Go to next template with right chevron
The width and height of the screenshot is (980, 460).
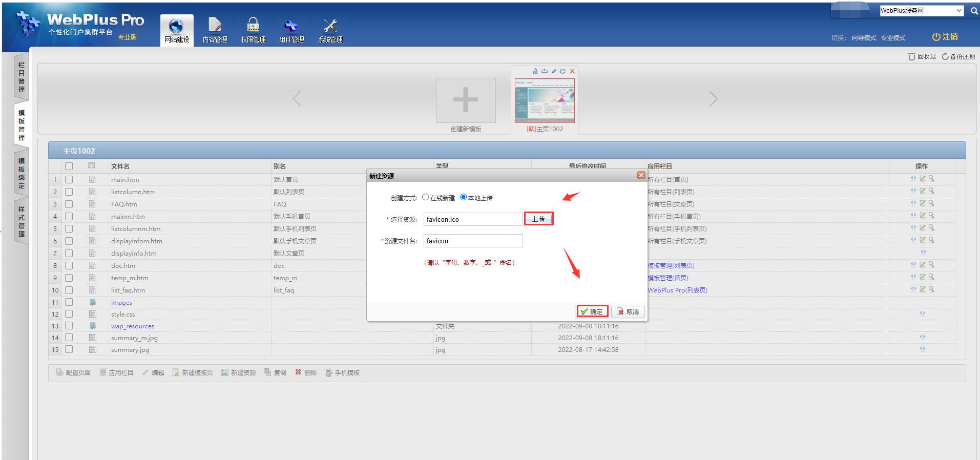(713, 99)
